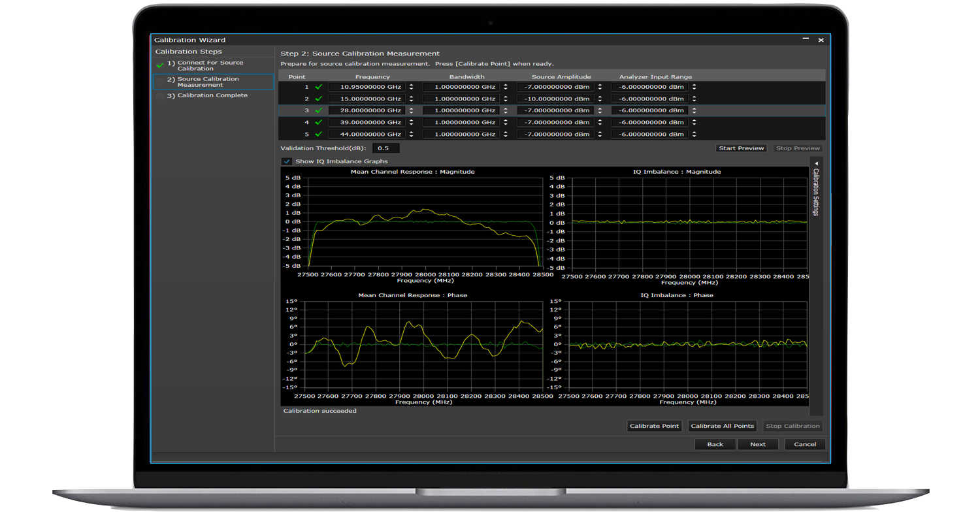This screenshot has height=514, width=980.
Task: Increase point 4 bandwidth using up arrow
Action: point(505,120)
